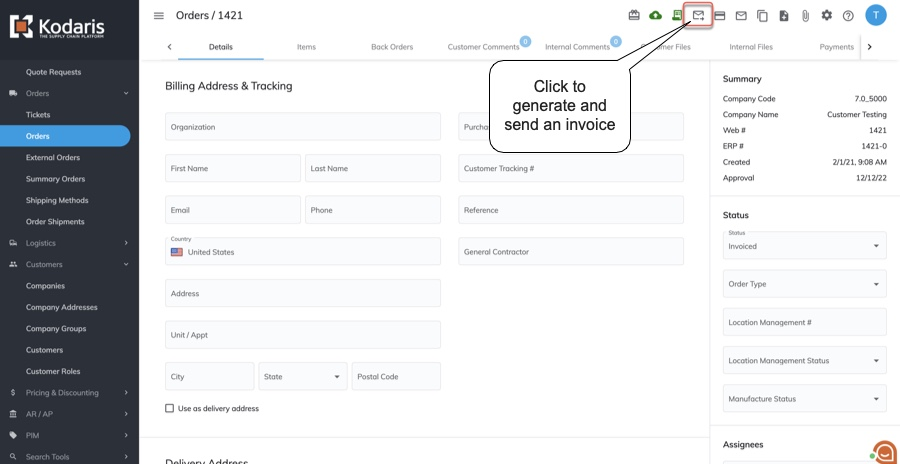The image size is (900, 464).
Task: Switch to the Payments tab
Action: click(x=836, y=47)
